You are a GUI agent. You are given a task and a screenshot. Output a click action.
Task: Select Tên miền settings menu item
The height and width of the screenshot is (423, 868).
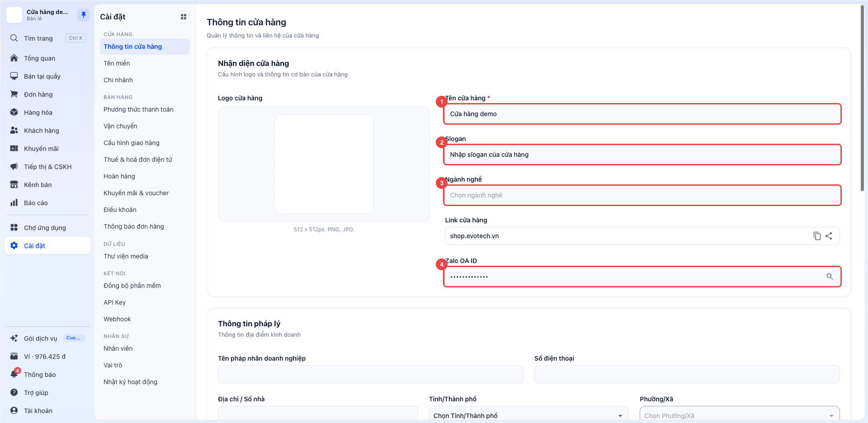point(145,63)
